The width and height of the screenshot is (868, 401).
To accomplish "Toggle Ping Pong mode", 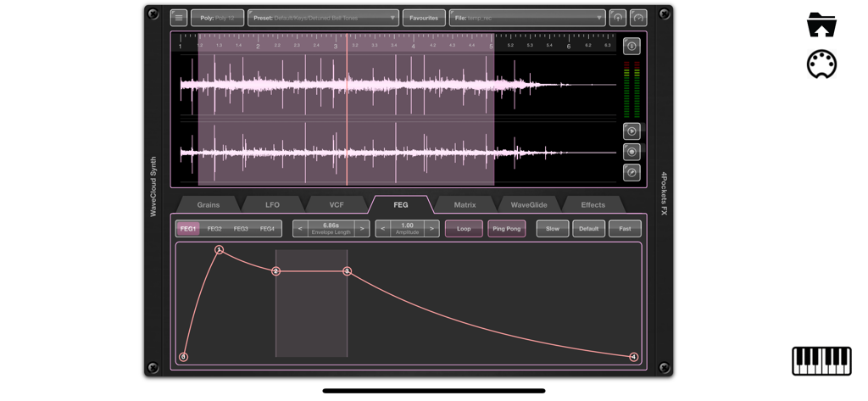I will [507, 228].
